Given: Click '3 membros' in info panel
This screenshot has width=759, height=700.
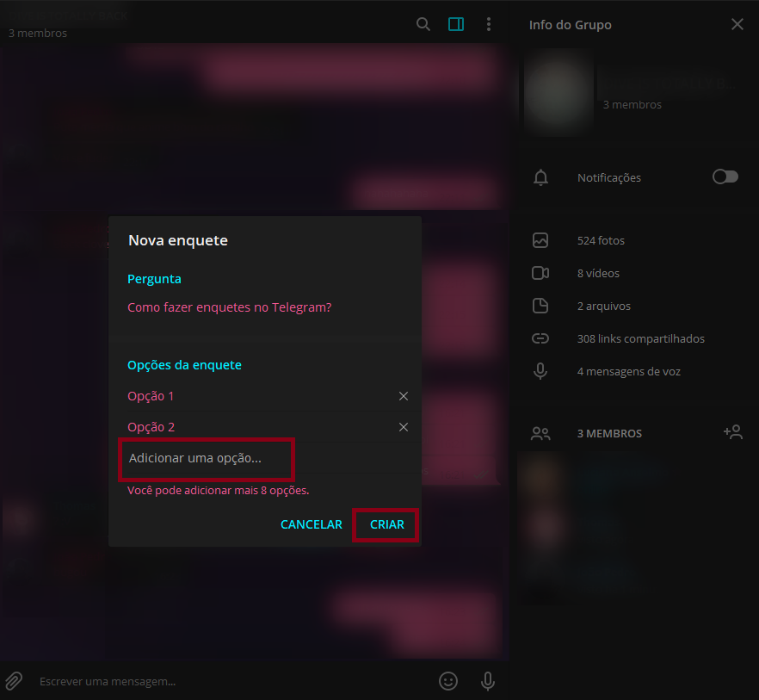Looking at the screenshot, I should click(632, 105).
